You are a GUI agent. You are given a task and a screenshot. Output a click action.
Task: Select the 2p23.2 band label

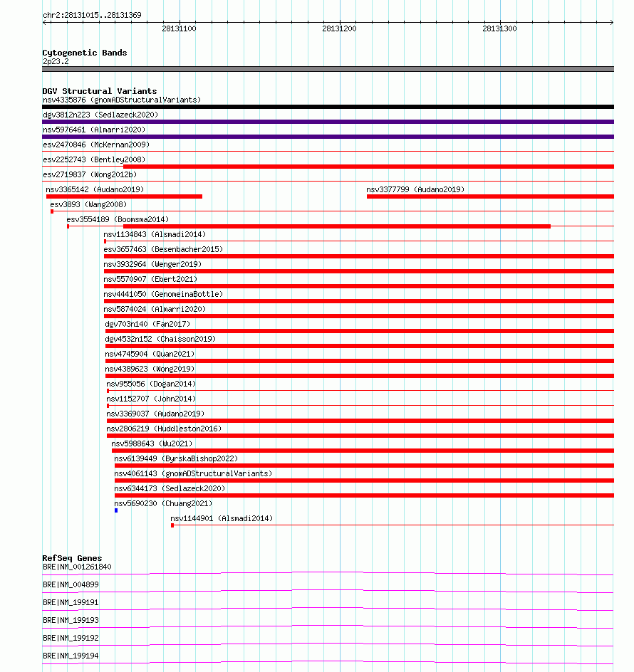pos(56,62)
